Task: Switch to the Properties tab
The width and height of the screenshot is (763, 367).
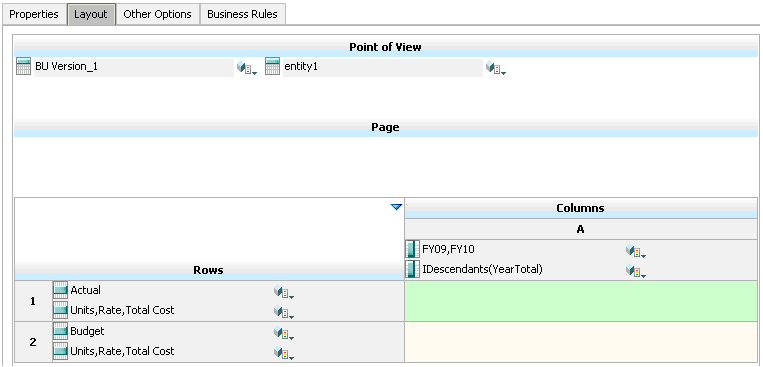Action: click(34, 14)
